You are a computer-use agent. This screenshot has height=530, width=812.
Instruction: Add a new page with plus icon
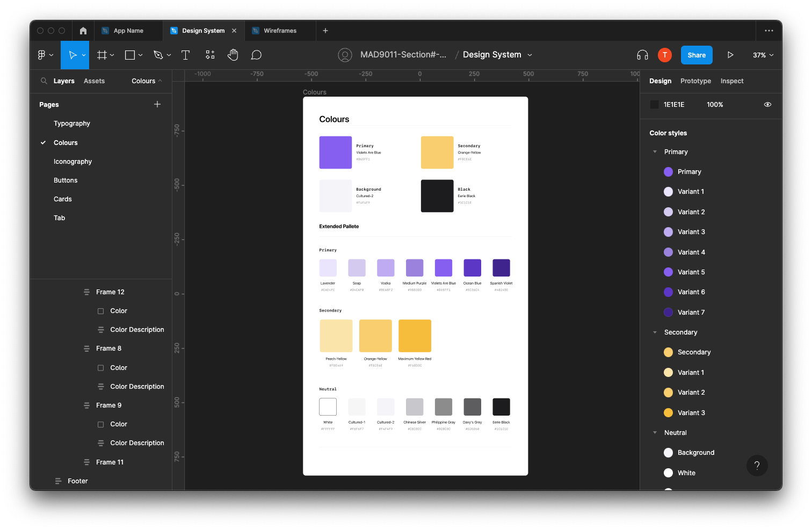(157, 104)
